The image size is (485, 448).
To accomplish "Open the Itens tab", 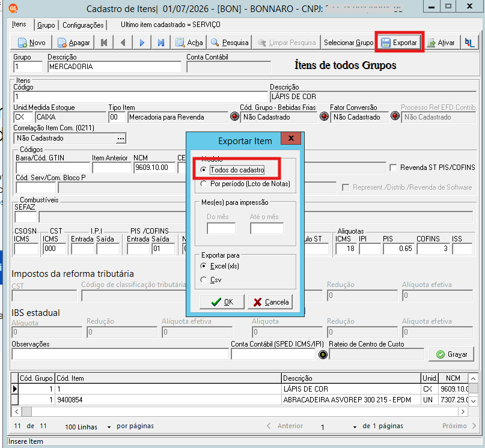I will click(19, 24).
